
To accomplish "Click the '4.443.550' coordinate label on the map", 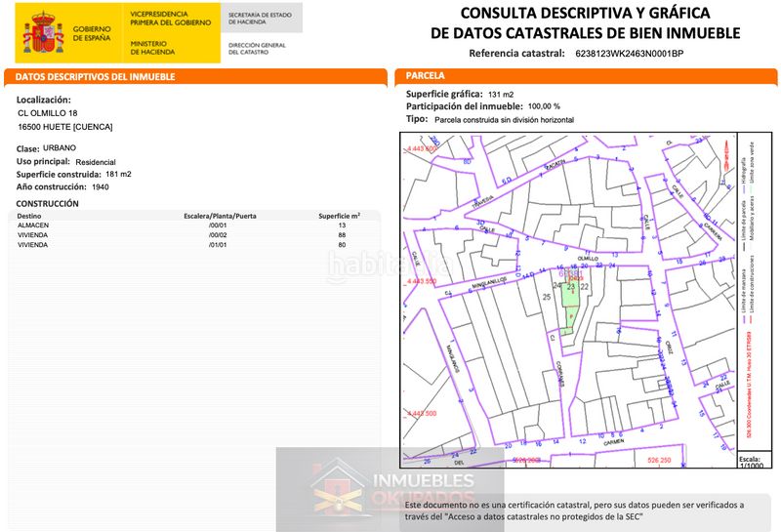I will (422, 281).
